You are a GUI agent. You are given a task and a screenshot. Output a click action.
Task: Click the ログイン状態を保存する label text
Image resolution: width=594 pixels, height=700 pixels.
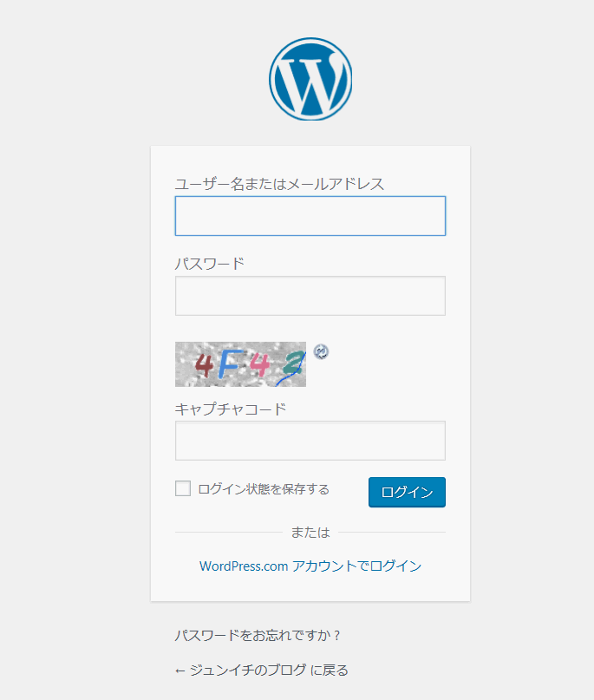(264, 489)
